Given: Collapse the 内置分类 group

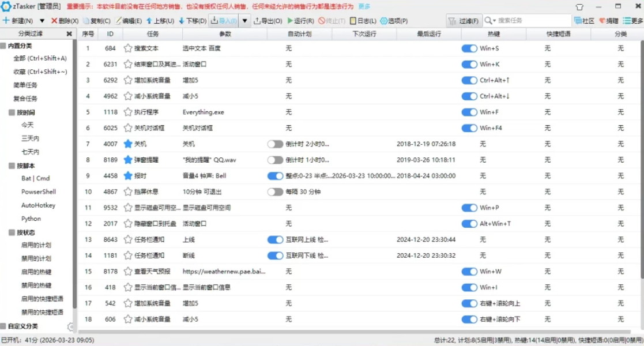Looking at the screenshot, I should click(x=3, y=46).
